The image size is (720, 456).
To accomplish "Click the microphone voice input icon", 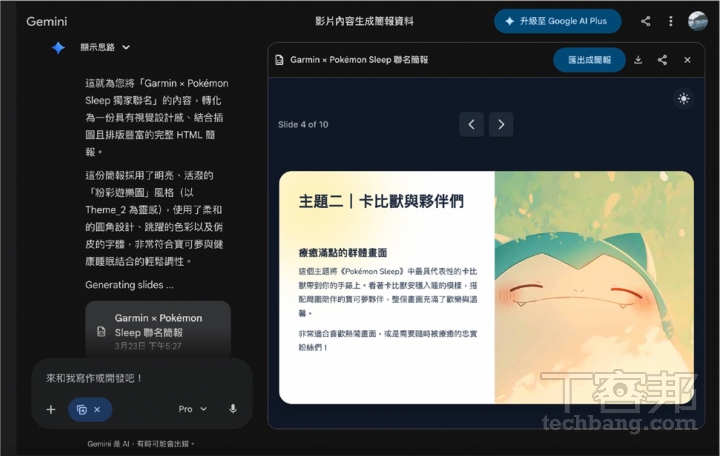I will [x=233, y=409].
